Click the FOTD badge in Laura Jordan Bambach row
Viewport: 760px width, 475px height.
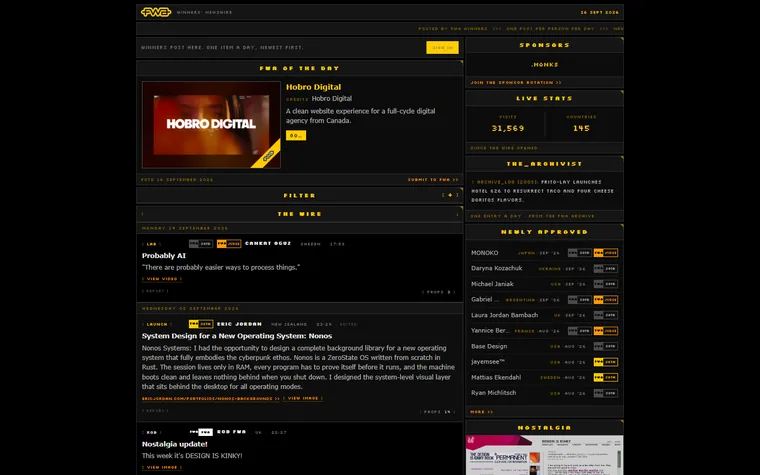tap(606, 315)
